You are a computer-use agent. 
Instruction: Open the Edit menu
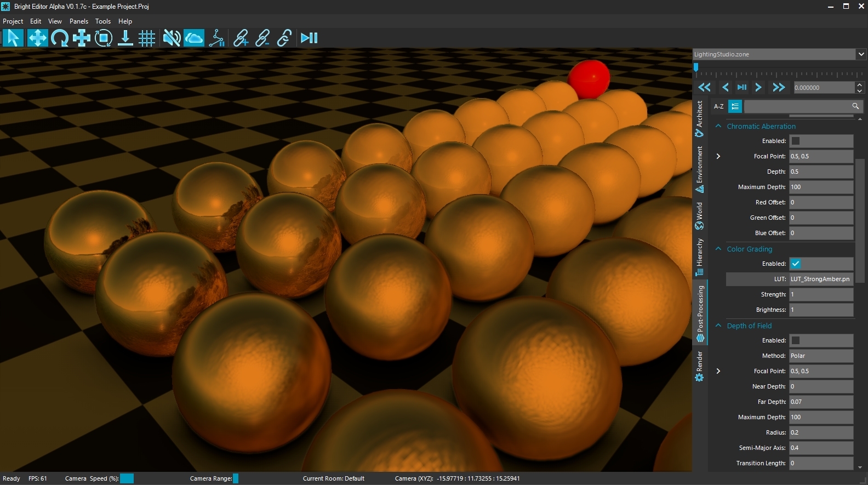[x=36, y=21]
